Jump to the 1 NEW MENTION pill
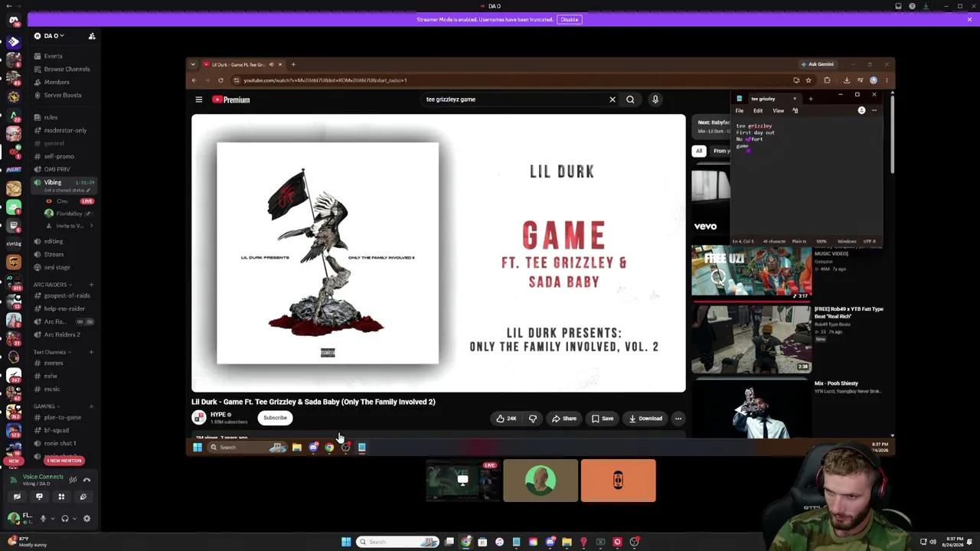 (x=64, y=461)
